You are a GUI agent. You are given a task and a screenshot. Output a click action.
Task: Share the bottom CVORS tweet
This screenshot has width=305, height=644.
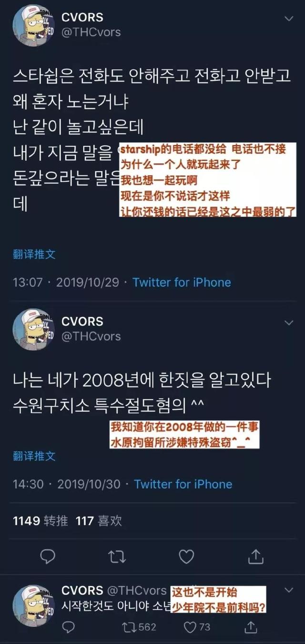click(252, 627)
